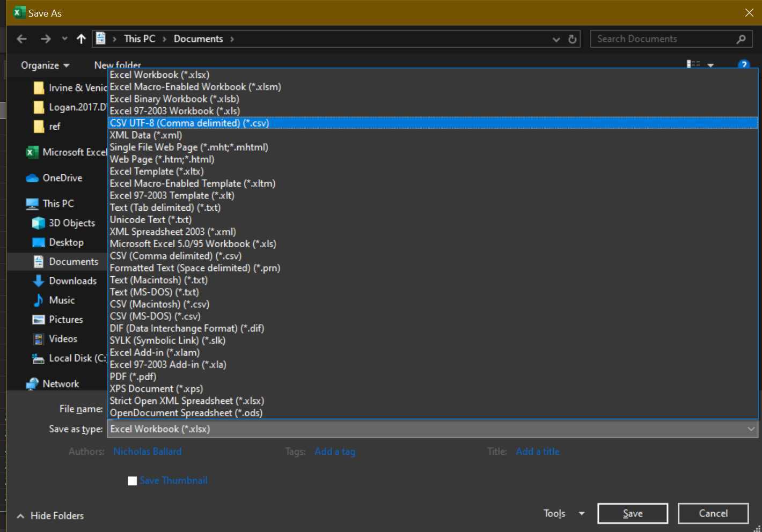
Task: Choose CSV (Comma delimited) (*.csv)
Action: point(433,256)
